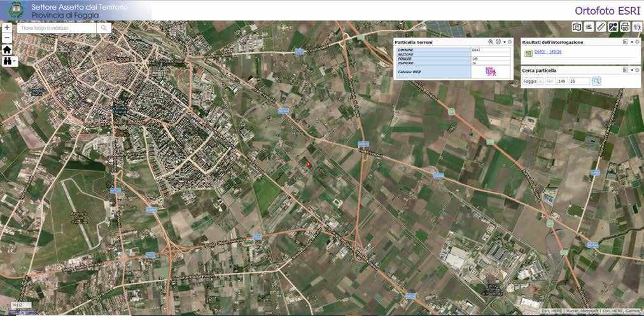Image resolution: width=644 pixels, height=316 pixels.
Task: Toggle the imagery swipe tool
Action: tap(613, 27)
